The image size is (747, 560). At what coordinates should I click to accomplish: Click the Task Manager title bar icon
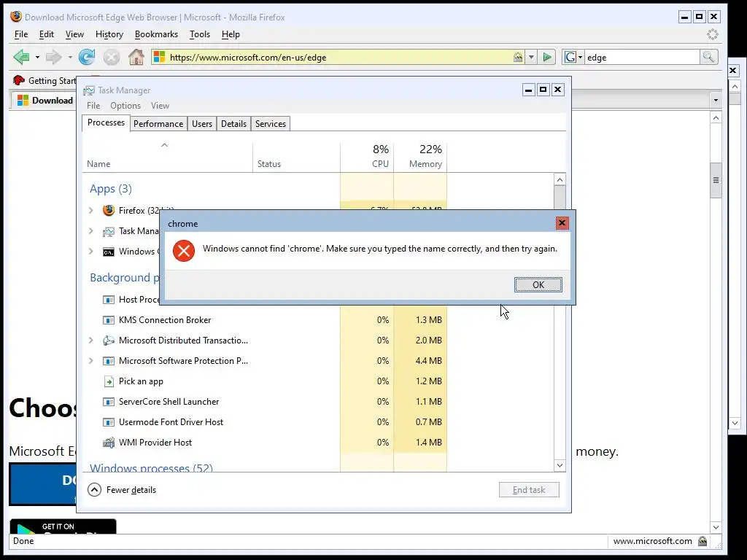click(88, 90)
